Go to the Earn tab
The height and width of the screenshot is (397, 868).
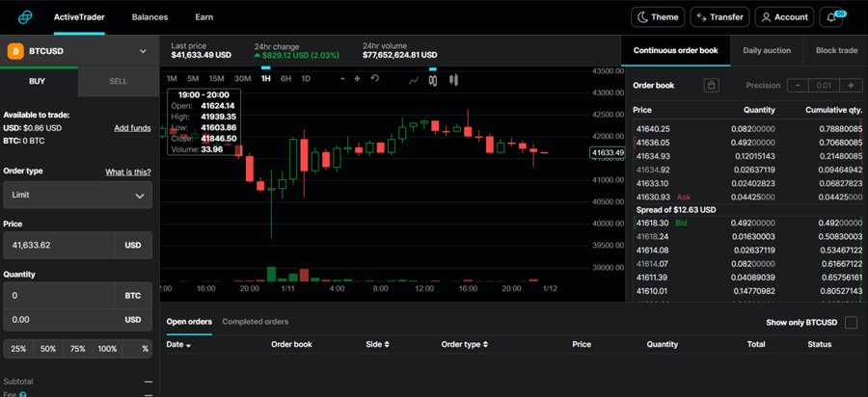pyautogui.click(x=203, y=17)
